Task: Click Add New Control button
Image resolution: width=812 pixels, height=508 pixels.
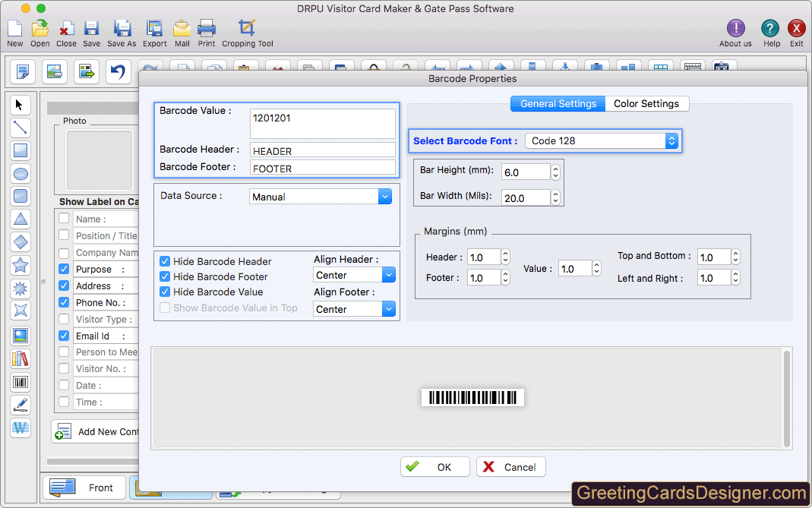Action: tap(95, 431)
